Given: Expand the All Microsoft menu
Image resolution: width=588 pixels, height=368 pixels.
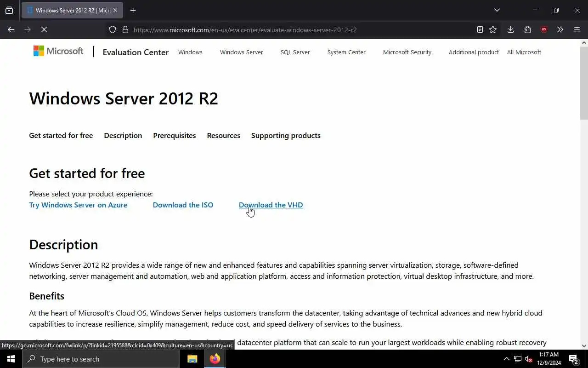Looking at the screenshot, I should click(x=524, y=52).
